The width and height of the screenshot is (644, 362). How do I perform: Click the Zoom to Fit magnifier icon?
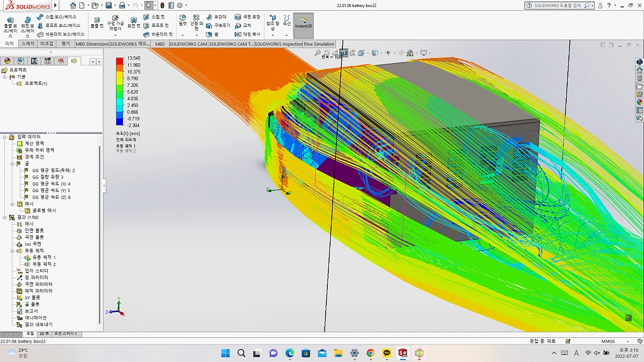(x=318, y=53)
